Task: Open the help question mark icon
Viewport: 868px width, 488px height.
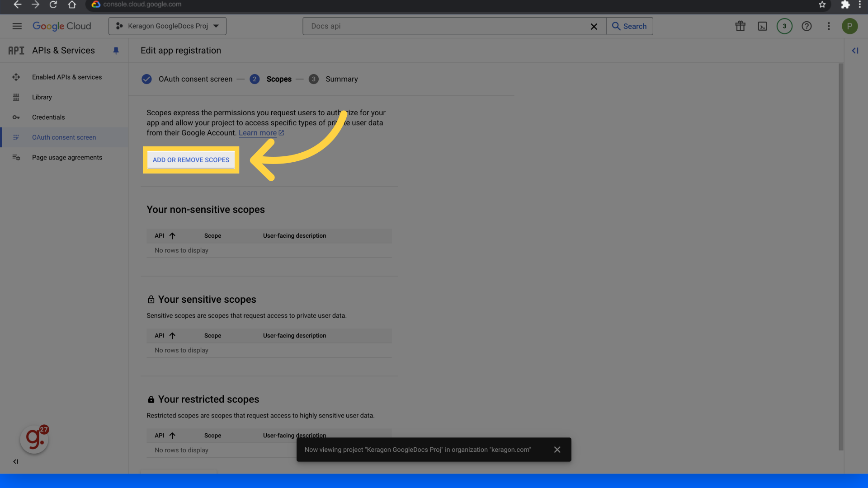Action: coord(807,26)
